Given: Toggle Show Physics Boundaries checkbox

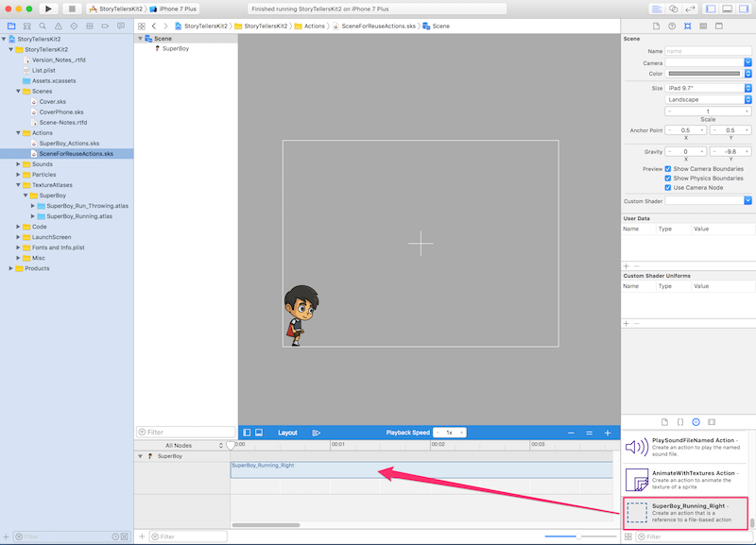Looking at the screenshot, I should (x=668, y=179).
